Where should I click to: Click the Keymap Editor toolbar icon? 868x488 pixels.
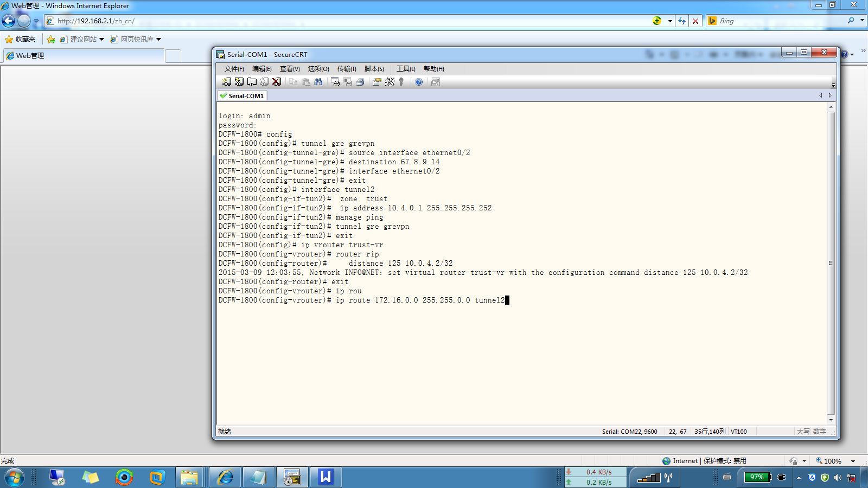coord(390,82)
